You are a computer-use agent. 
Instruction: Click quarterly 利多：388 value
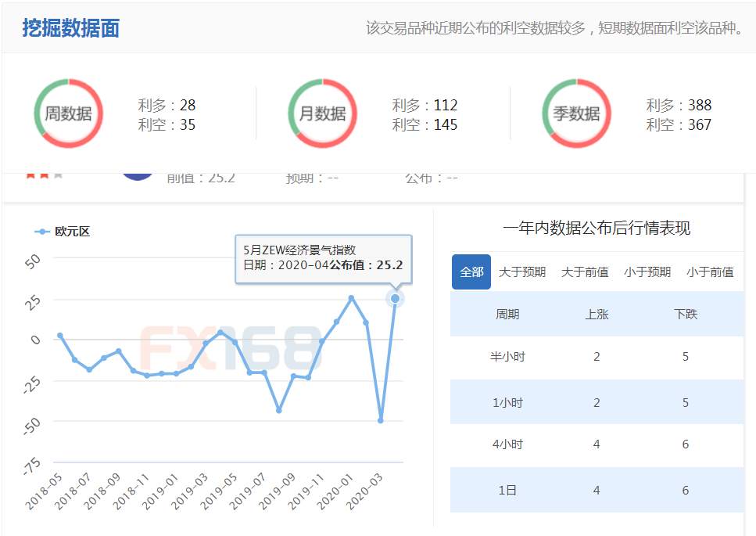coord(679,105)
